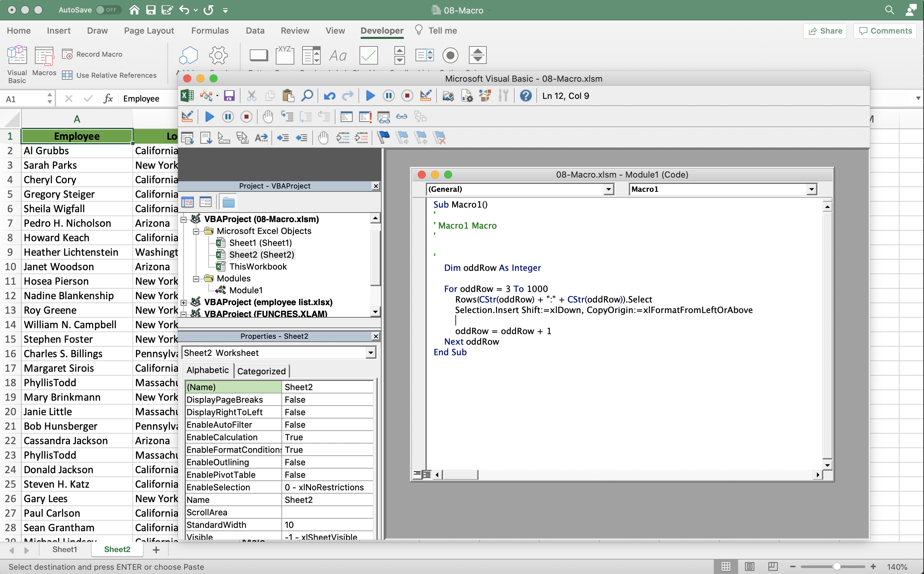Switch to the Page Layout ribbon tab
This screenshot has height=574, width=924.
click(x=149, y=31)
